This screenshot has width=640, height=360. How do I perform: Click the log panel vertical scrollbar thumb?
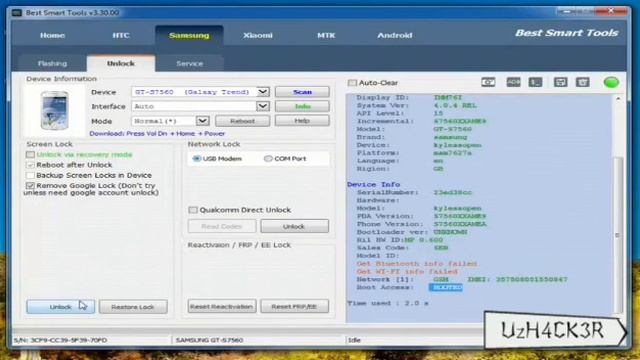[618, 235]
